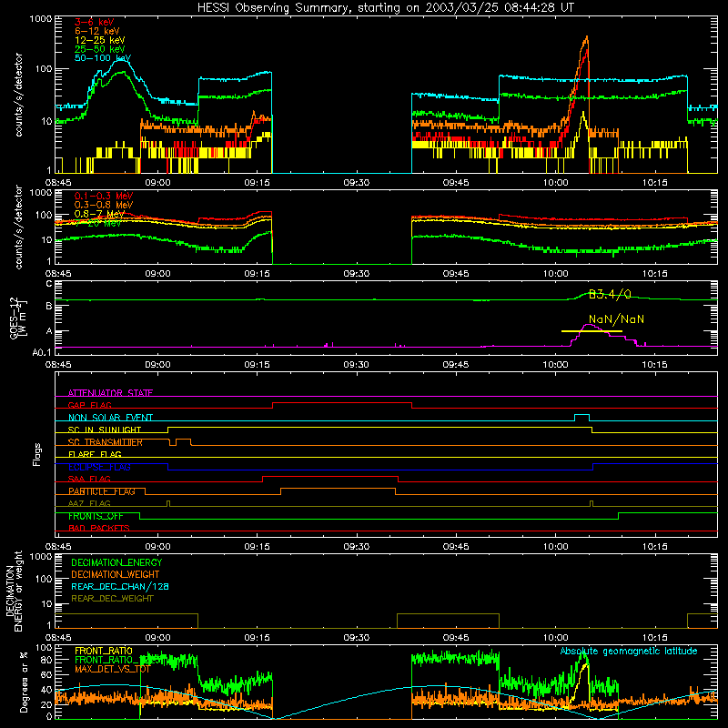The width and height of the screenshot is (728, 728).
Task: Click the 09:30 time tick under the Flags panel
Action: (x=357, y=547)
